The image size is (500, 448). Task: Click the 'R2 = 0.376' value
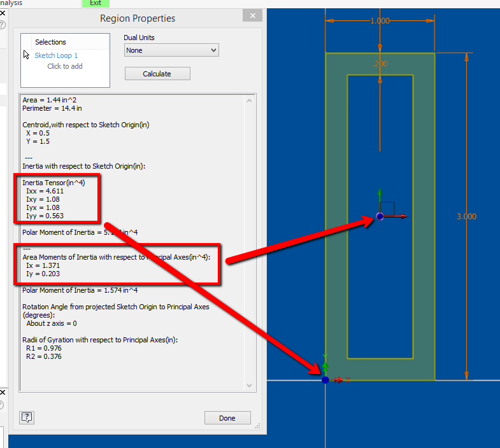44,357
